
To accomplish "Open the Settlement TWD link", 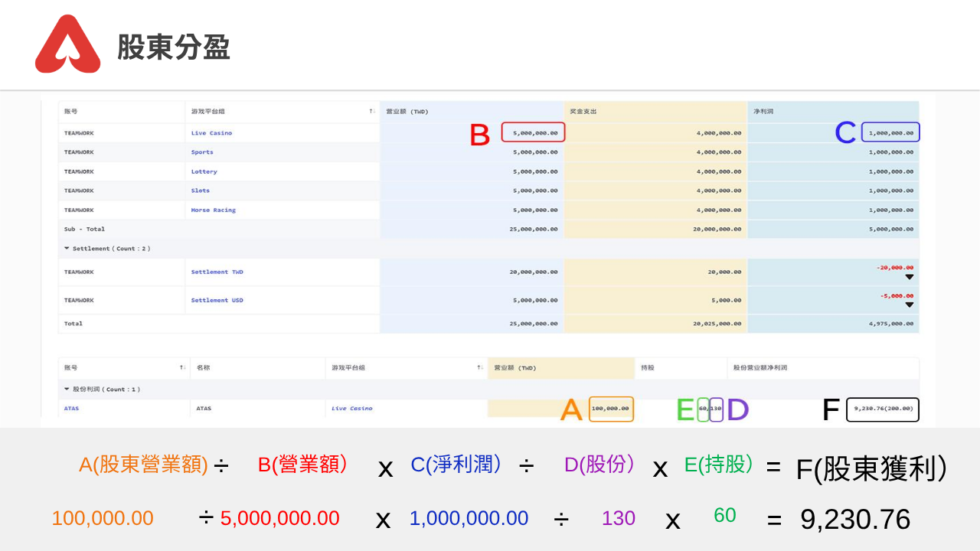I will 217,272.
